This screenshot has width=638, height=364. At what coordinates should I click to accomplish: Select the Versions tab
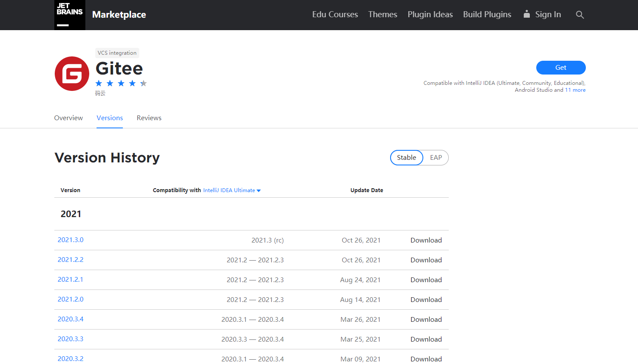click(x=109, y=118)
